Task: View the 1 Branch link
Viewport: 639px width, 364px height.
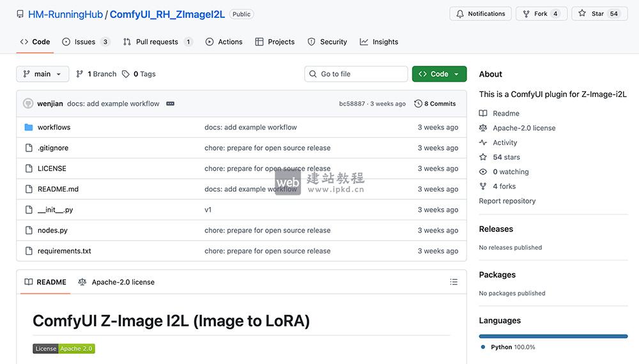Action: (96, 73)
